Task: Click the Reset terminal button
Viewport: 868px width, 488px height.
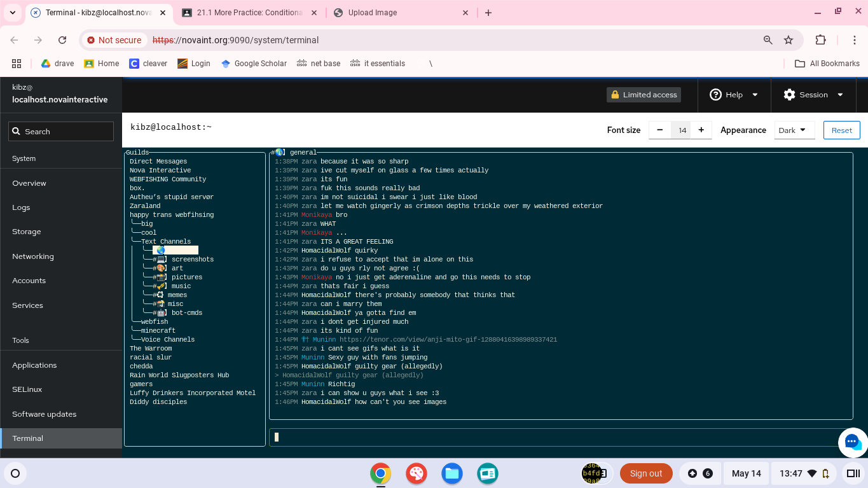Action: (841, 130)
